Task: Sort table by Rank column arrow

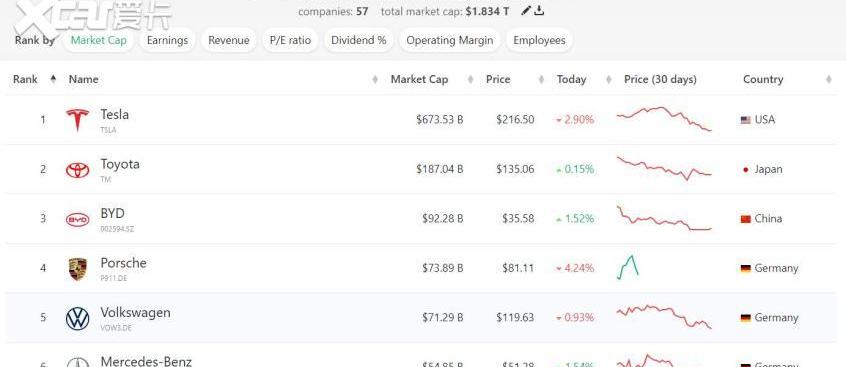Action: click(53, 79)
